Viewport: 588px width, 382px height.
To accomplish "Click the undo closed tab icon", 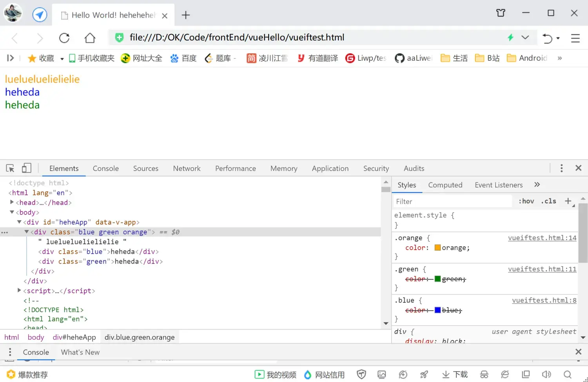I will [x=547, y=38].
